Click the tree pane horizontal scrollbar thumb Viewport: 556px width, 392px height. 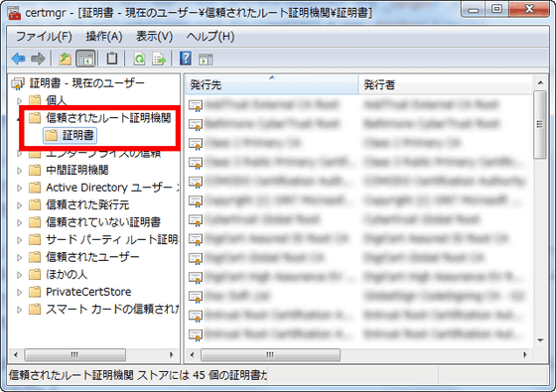tap(74, 355)
